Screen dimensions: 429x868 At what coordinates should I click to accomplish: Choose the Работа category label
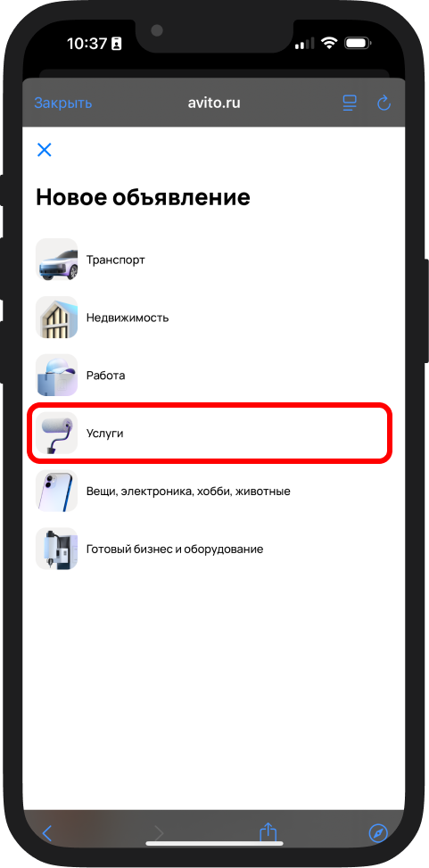click(x=106, y=376)
